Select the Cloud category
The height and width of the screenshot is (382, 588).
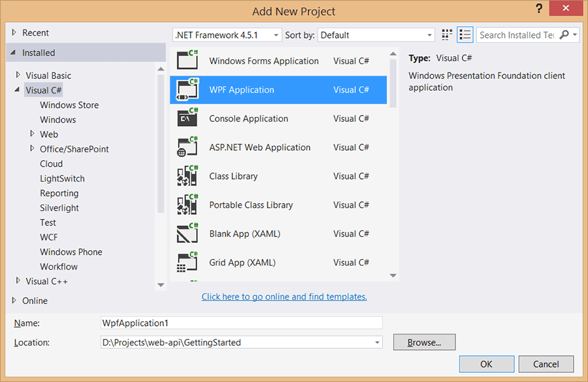pyautogui.click(x=51, y=164)
